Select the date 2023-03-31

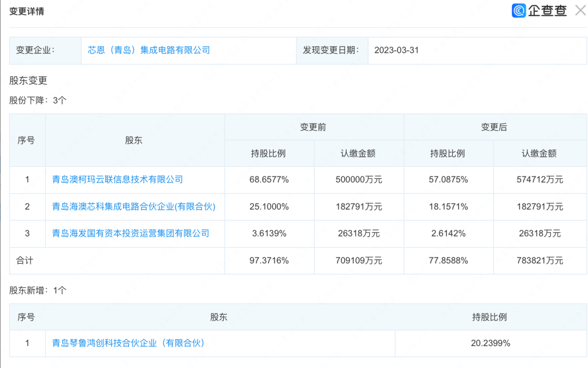(396, 50)
